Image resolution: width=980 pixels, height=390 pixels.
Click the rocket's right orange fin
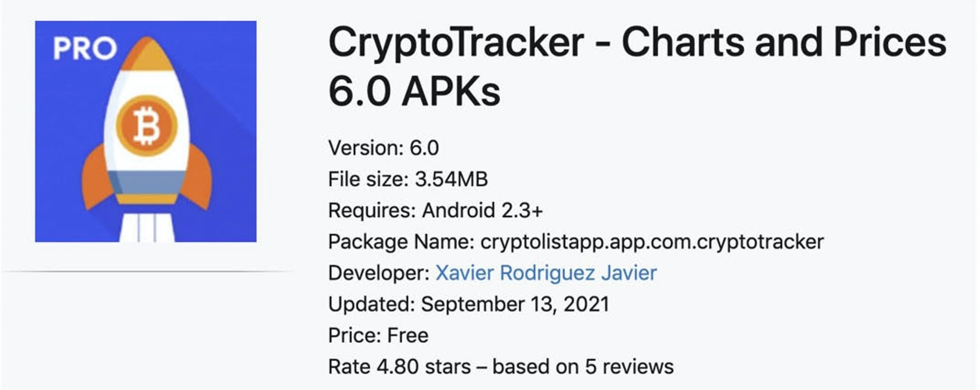click(x=196, y=177)
